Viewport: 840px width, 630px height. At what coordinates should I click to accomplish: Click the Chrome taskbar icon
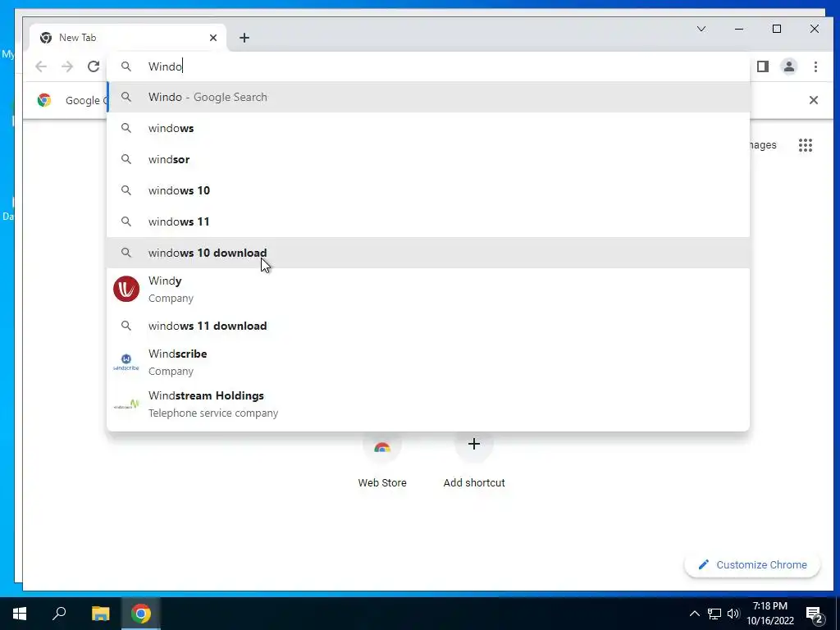point(141,614)
